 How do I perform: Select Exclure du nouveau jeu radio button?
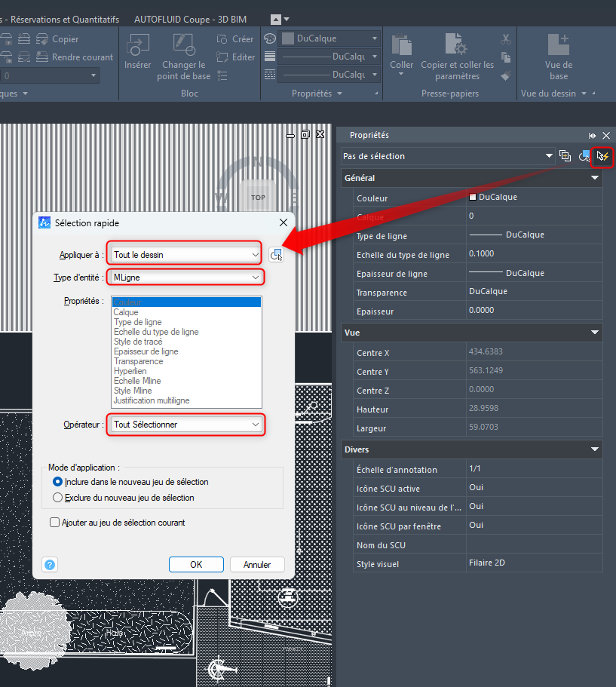[58, 498]
